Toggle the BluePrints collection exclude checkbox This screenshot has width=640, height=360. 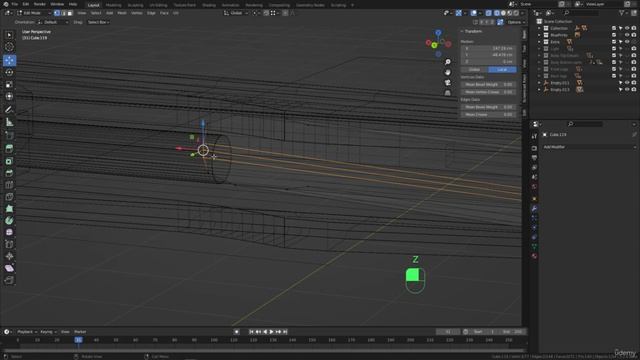[x=614, y=35]
